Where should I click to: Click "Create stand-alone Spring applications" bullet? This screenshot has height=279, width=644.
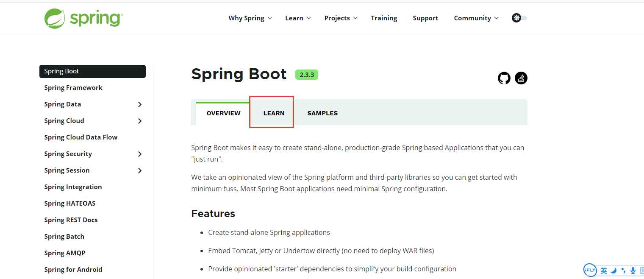[269, 232]
